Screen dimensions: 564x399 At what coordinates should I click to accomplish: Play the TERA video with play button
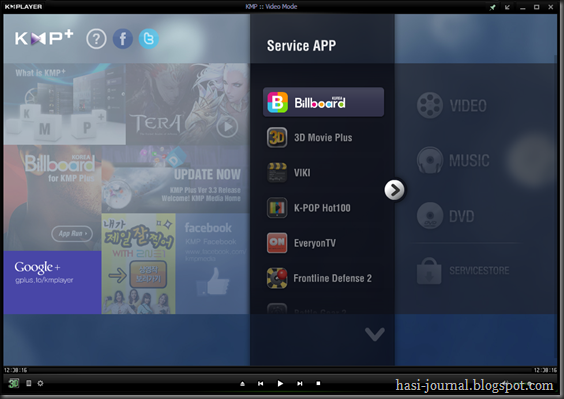click(227, 127)
